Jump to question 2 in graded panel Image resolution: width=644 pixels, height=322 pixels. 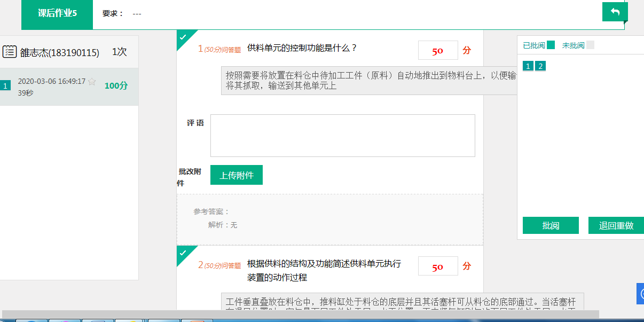(x=540, y=66)
